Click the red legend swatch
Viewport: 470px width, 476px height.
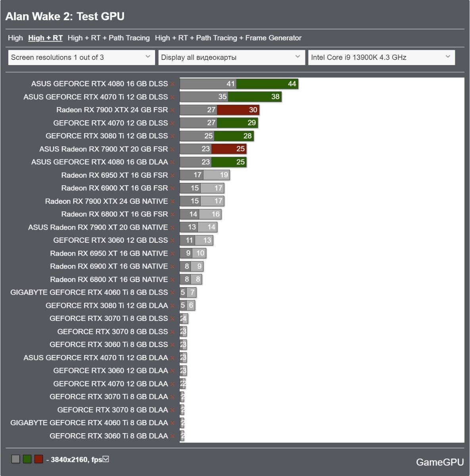(x=38, y=459)
